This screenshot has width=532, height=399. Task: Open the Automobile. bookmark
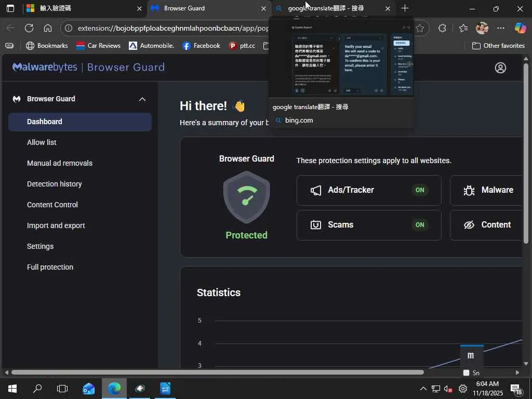click(151, 46)
